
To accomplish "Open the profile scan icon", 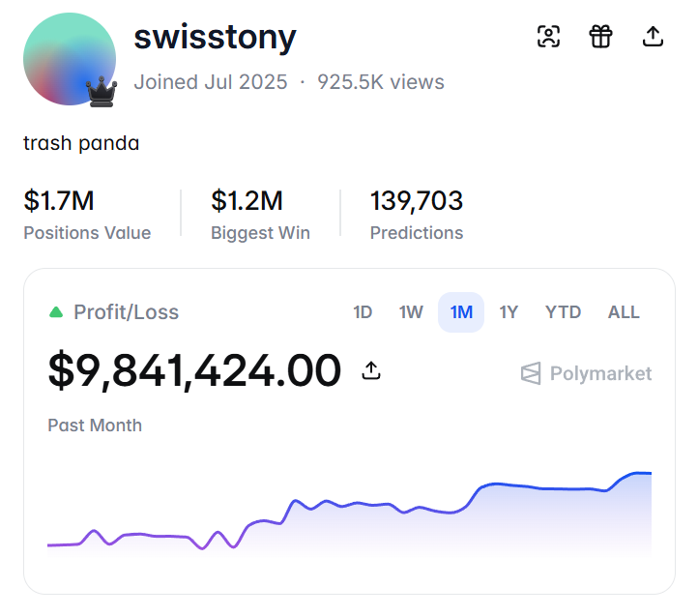I will pyautogui.click(x=548, y=36).
